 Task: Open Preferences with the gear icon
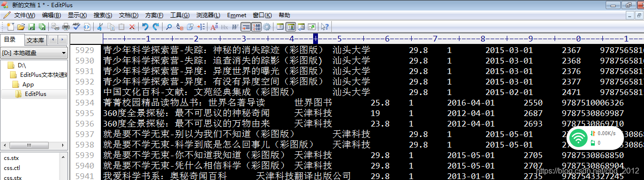point(267,27)
